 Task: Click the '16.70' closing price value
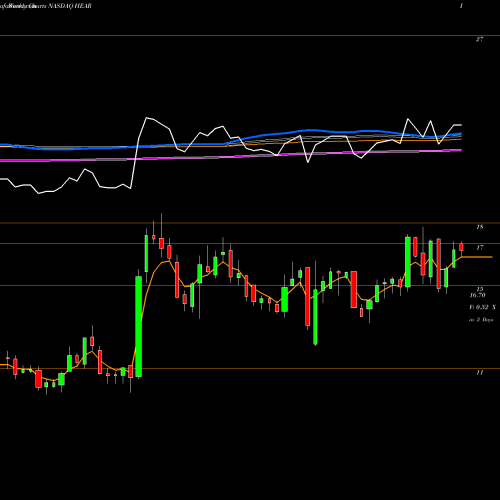tap(477, 295)
